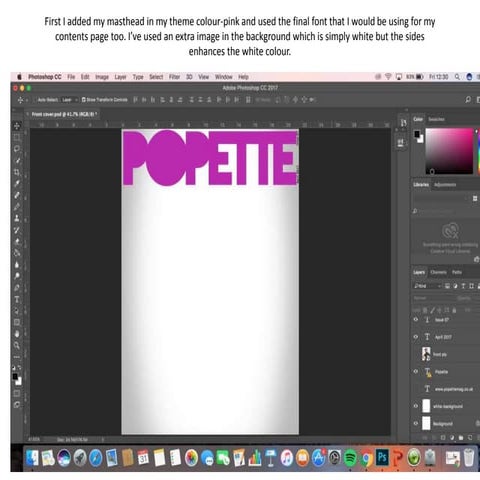
Task: Hide the Background layer
Action: (416, 423)
